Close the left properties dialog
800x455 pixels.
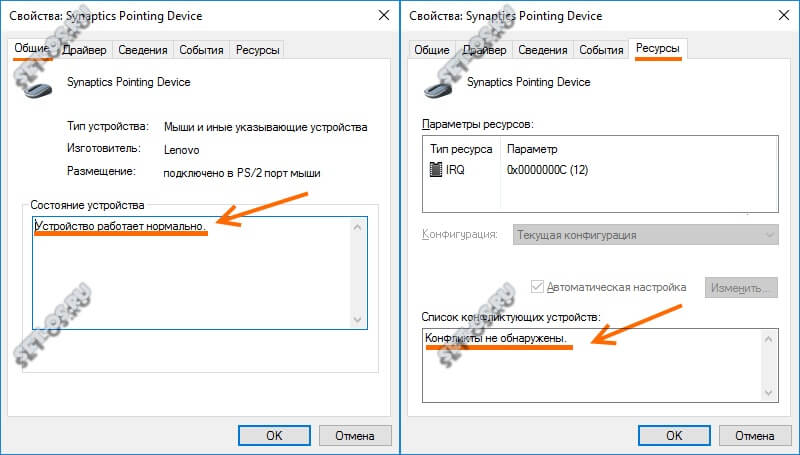point(384,15)
